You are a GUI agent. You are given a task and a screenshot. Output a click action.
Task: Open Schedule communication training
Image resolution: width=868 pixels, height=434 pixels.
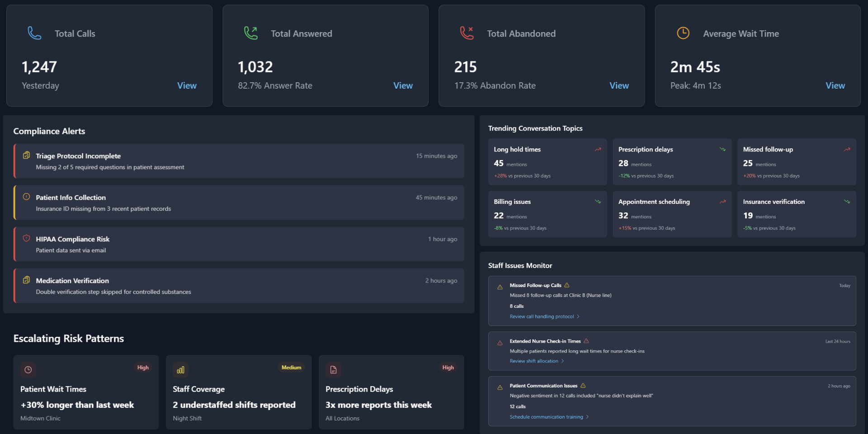pos(547,417)
